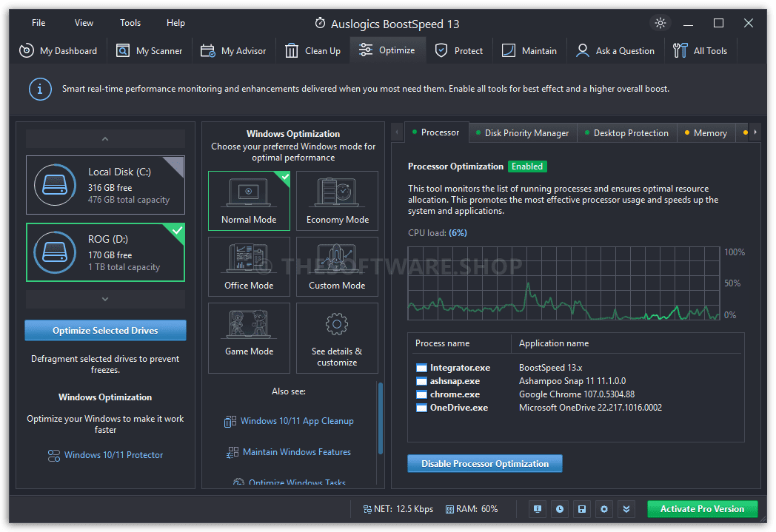Click the Custom Mode icon
The width and height of the screenshot is (776, 532).
click(x=337, y=258)
